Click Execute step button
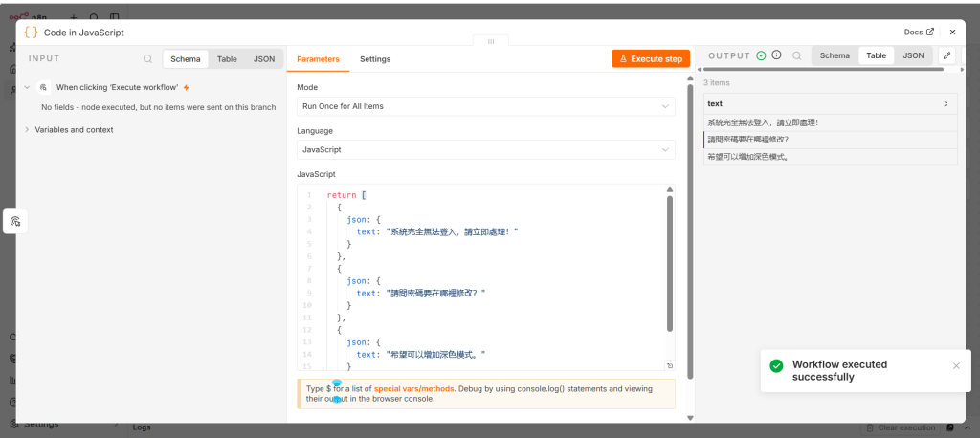The image size is (980, 438). point(651,58)
